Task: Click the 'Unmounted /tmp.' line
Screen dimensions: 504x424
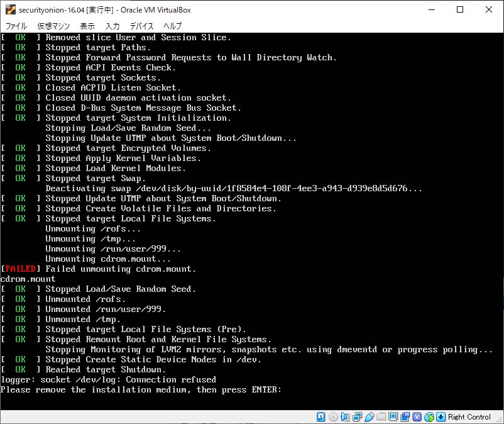Action: 83,320
